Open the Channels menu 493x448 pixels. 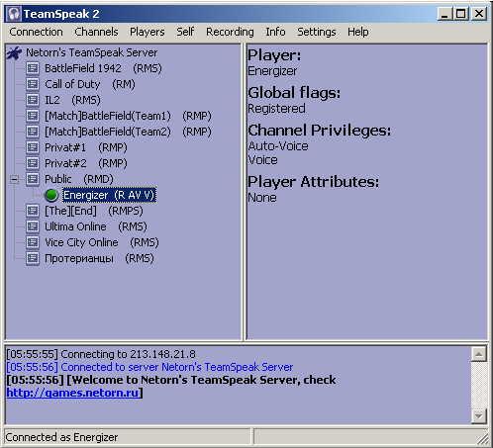(x=96, y=32)
